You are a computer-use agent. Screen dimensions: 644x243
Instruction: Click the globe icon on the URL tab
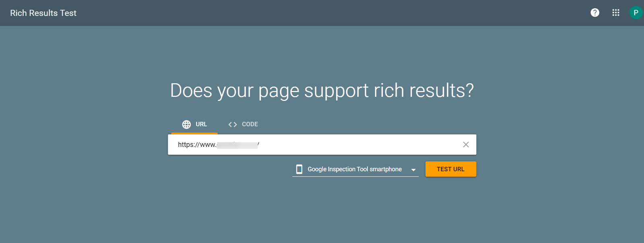[186, 124]
